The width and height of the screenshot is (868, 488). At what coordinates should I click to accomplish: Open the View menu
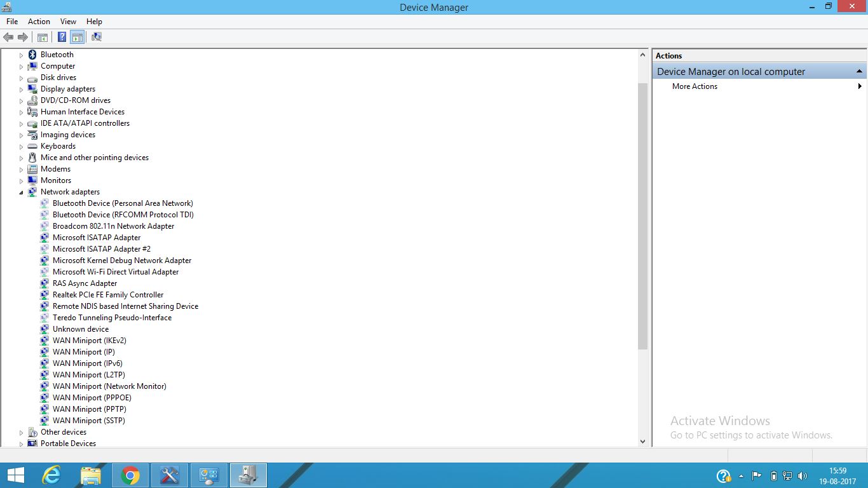tap(68, 22)
